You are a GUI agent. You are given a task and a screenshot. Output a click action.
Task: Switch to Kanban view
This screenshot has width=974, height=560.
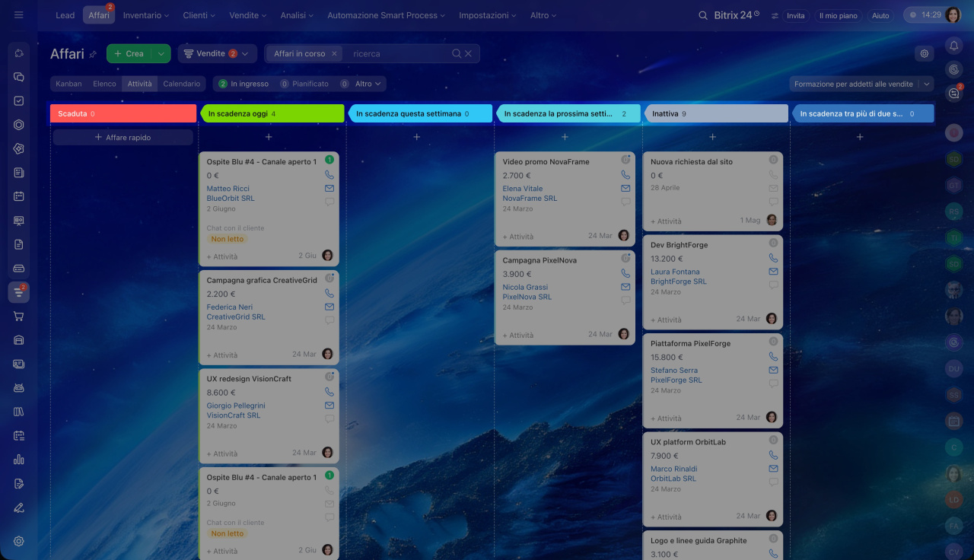68,84
